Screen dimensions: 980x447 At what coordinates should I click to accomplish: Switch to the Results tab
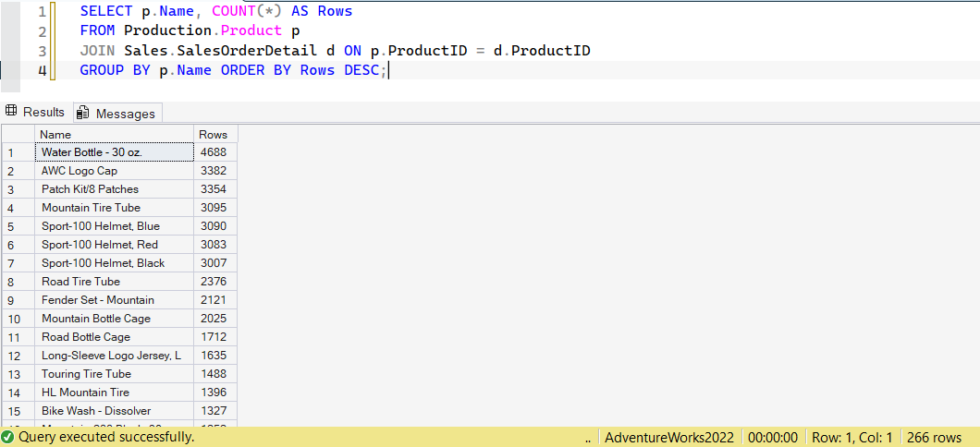[x=36, y=113]
